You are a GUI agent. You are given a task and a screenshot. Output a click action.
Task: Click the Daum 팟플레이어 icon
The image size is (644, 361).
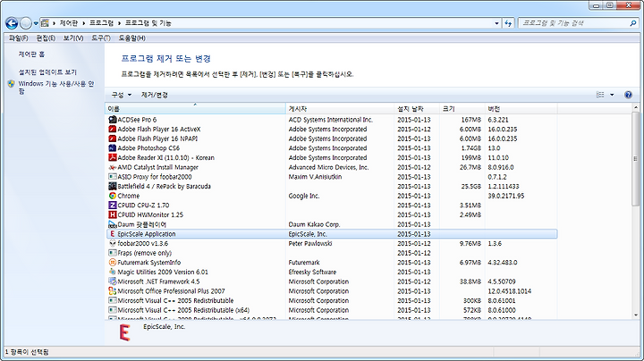113,224
